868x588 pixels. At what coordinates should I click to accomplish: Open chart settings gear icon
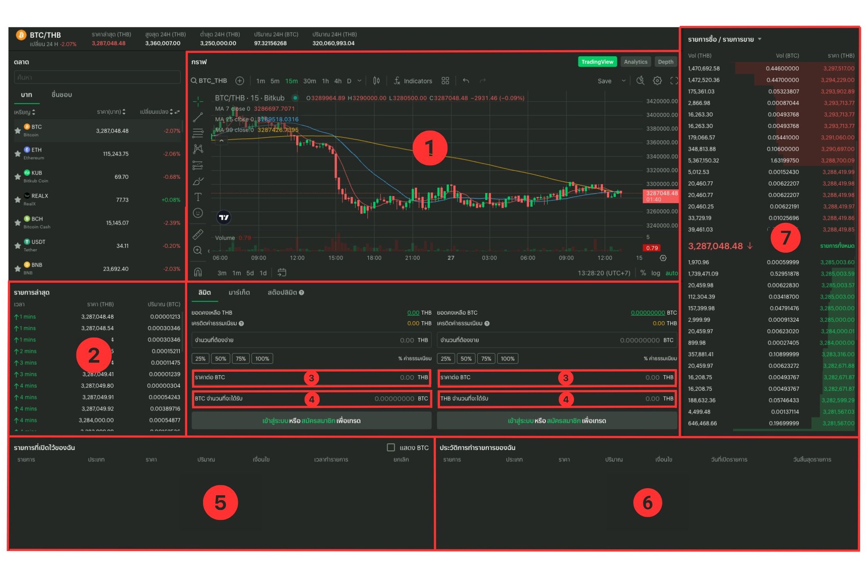657,81
